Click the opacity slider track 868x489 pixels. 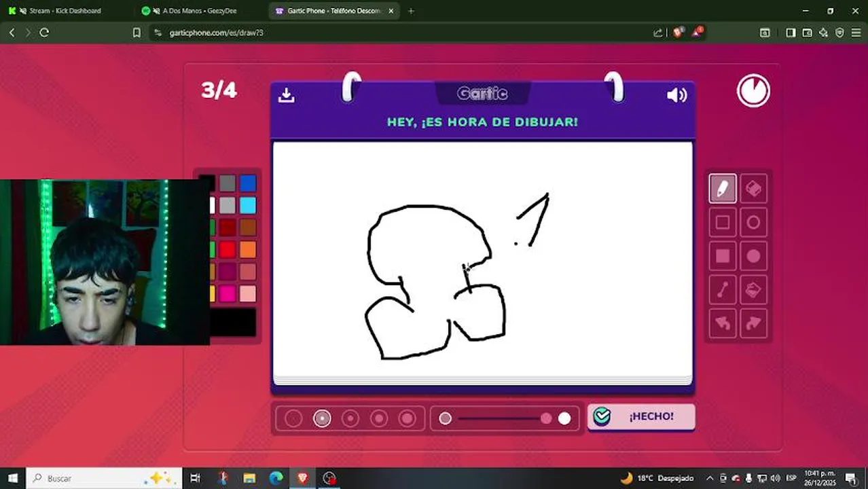[505, 418]
